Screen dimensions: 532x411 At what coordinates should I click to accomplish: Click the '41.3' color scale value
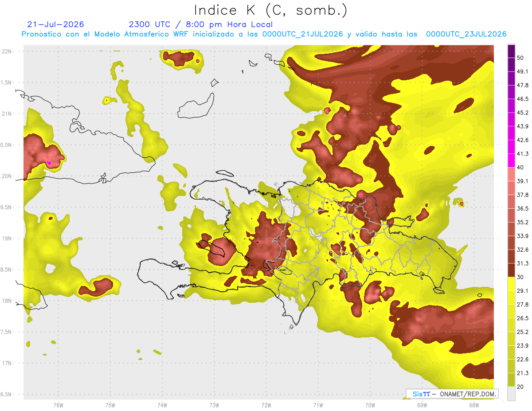(x=523, y=154)
